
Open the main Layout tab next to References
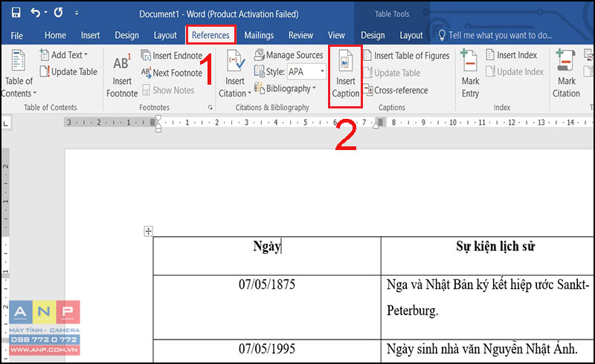(x=165, y=35)
